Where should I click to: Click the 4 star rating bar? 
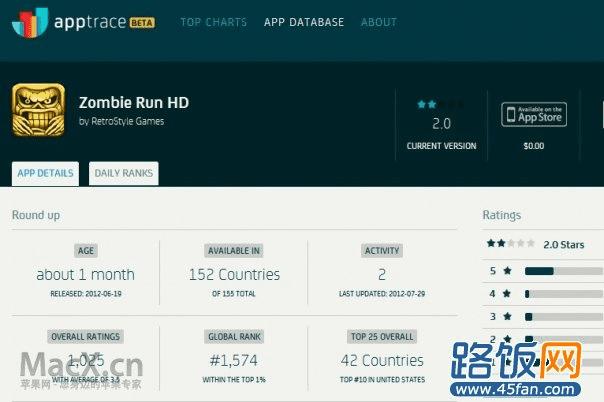[564, 294]
